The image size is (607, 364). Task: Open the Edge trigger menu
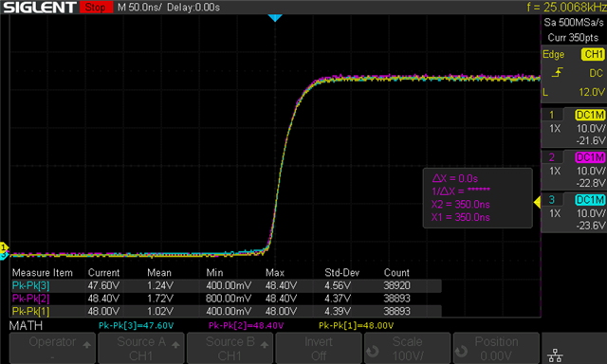tap(554, 55)
